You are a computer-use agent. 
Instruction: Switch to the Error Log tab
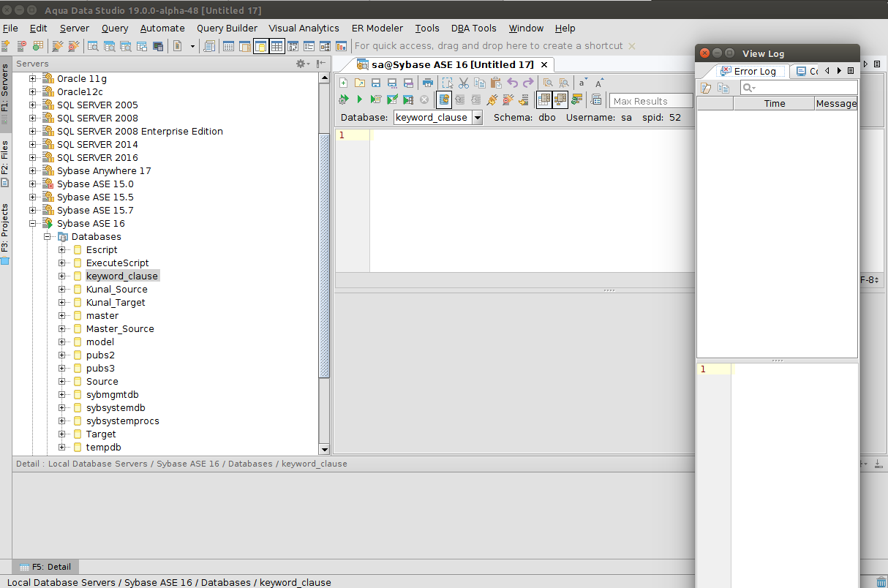(748, 71)
